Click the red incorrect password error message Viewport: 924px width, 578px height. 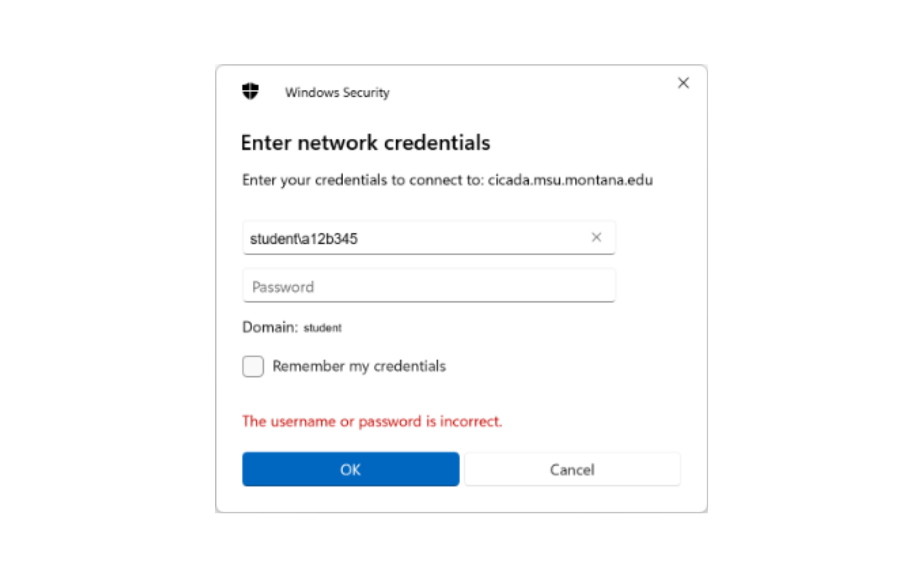coord(372,421)
